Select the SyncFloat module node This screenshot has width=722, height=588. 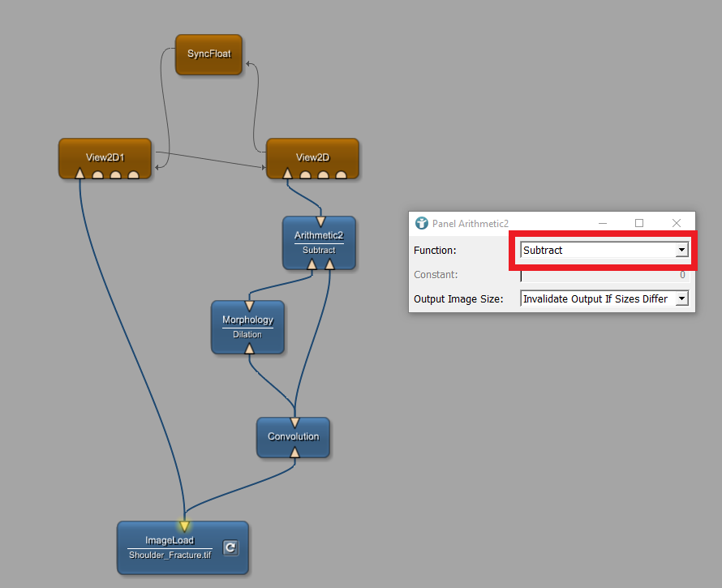(x=209, y=54)
